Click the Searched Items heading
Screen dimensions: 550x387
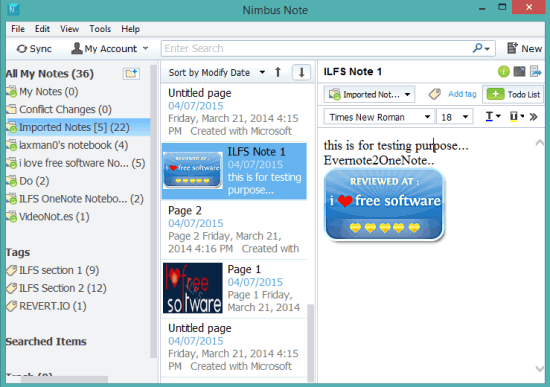tap(46, 341)
